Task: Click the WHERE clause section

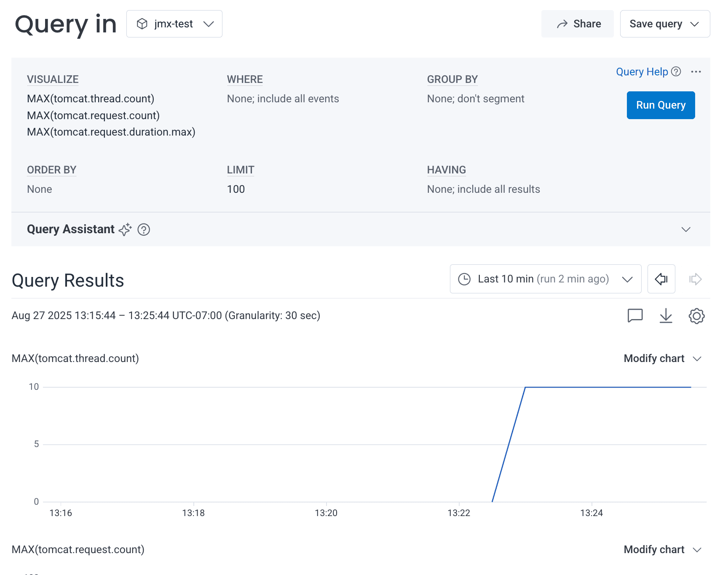Action: pos(245,79)
